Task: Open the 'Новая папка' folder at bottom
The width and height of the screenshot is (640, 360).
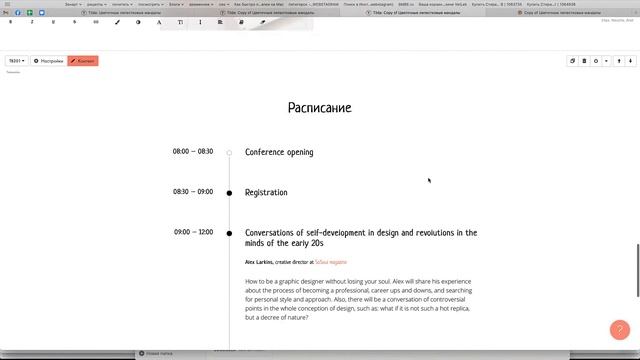Action: point(156,353)
